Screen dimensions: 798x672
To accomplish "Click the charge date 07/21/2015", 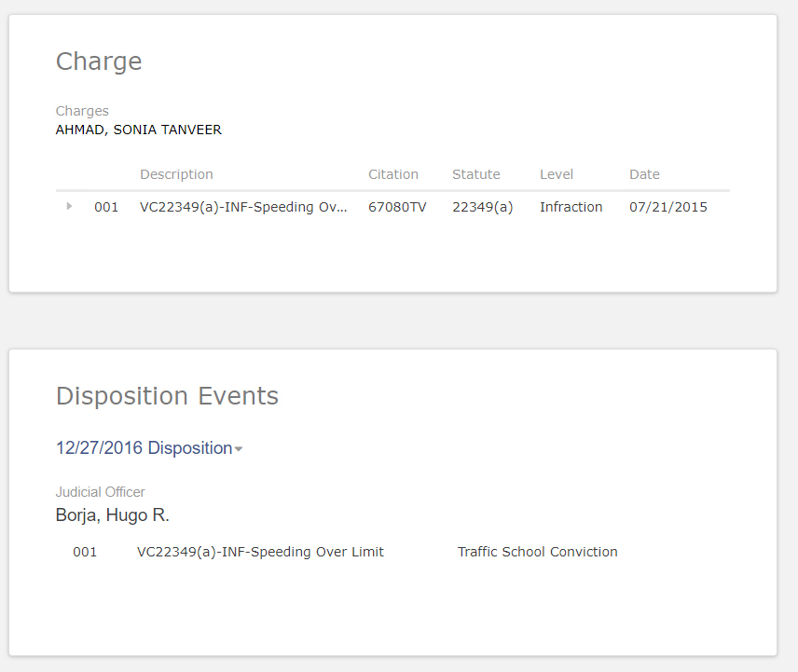I will [667, 207].
